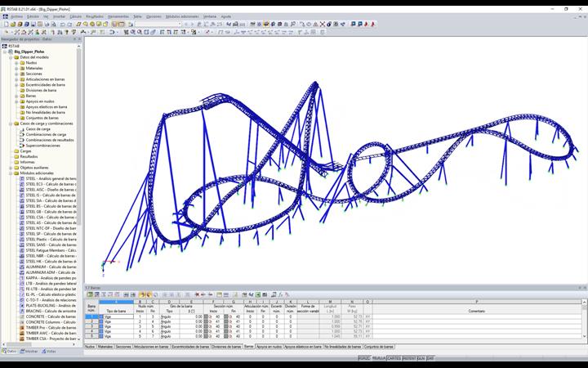Open the Insertar menu
The height and width of the screenshot is (368, 588).
click(60, 16)
